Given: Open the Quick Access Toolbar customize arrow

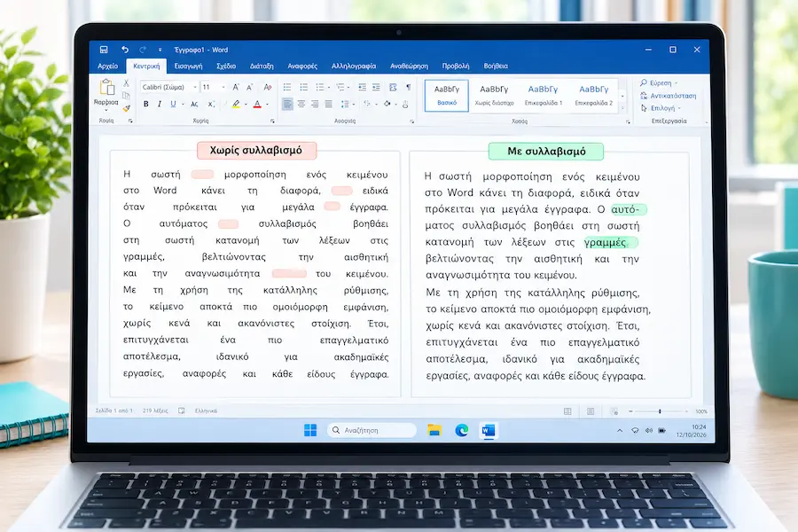Looking at the screenshot, I should 160,50.
